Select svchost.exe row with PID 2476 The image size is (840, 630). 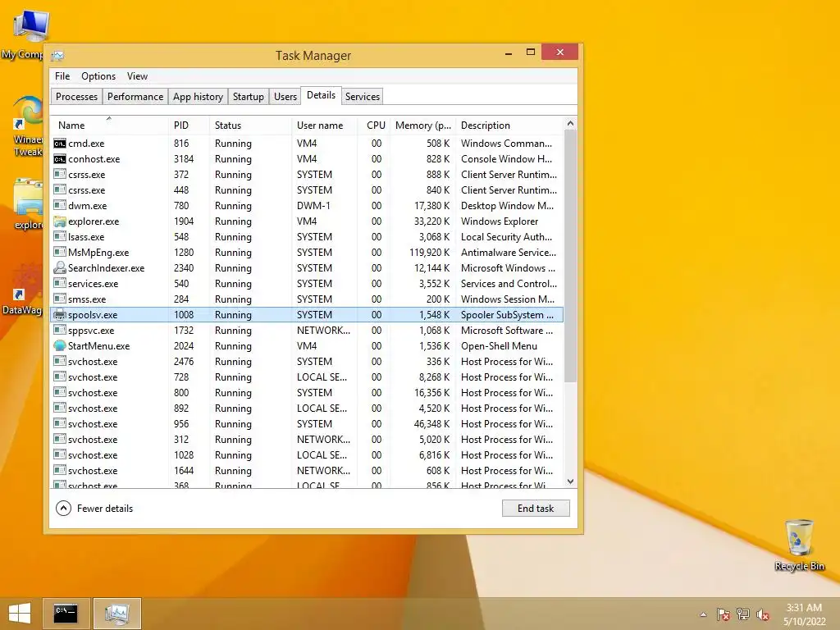click(x=307, y=362)
